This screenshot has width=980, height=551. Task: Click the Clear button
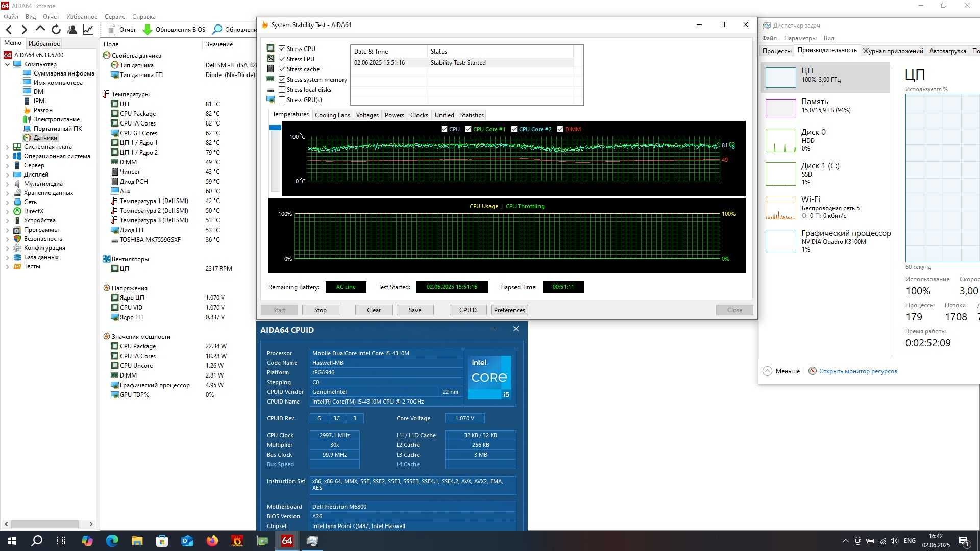374,310
